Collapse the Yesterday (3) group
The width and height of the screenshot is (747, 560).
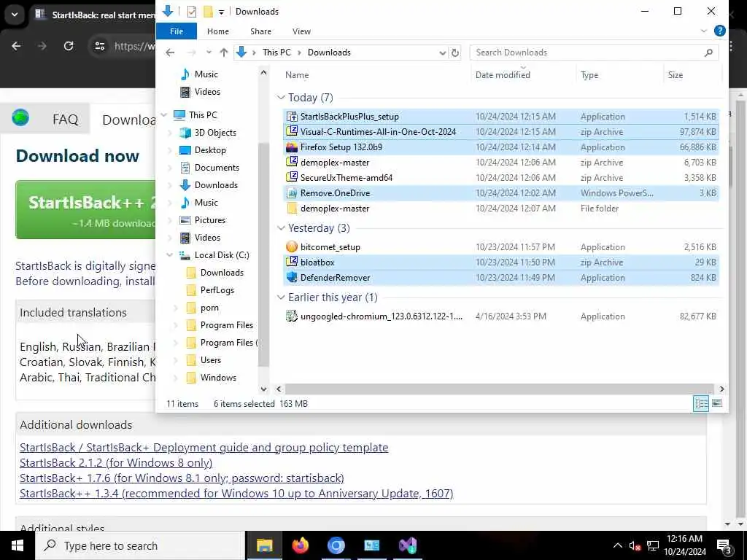(x=281, y=228)
